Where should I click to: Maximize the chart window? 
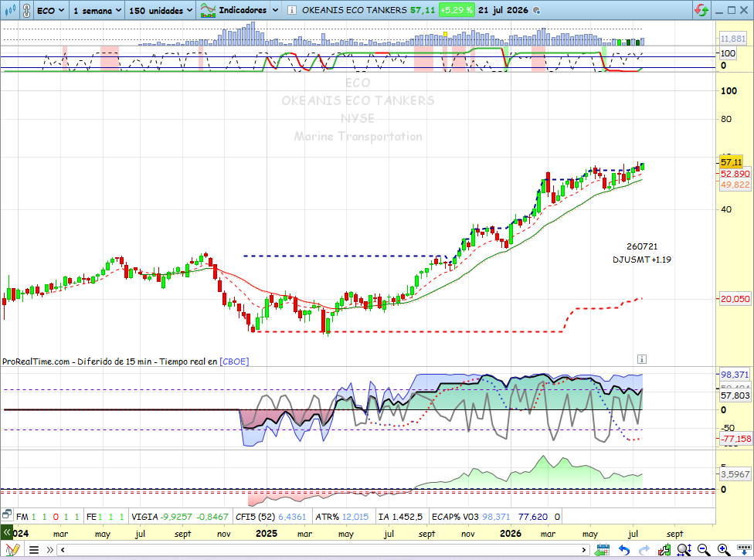pos(732,10)
